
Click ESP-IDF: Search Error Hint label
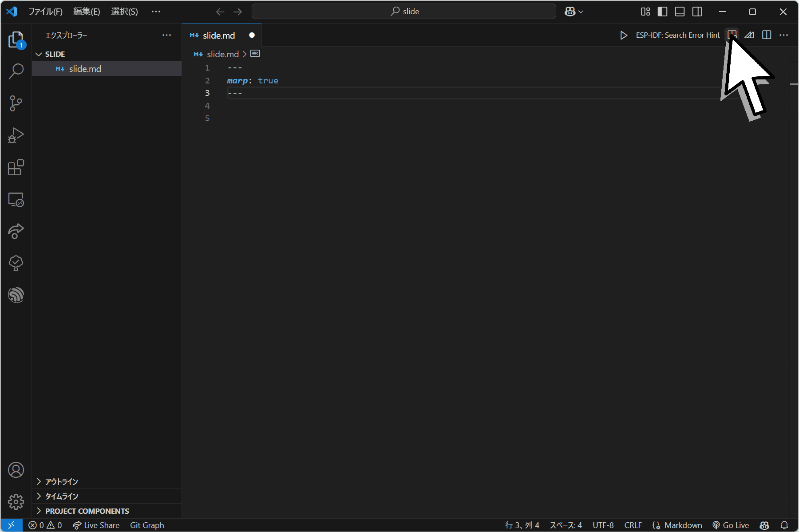678,35
